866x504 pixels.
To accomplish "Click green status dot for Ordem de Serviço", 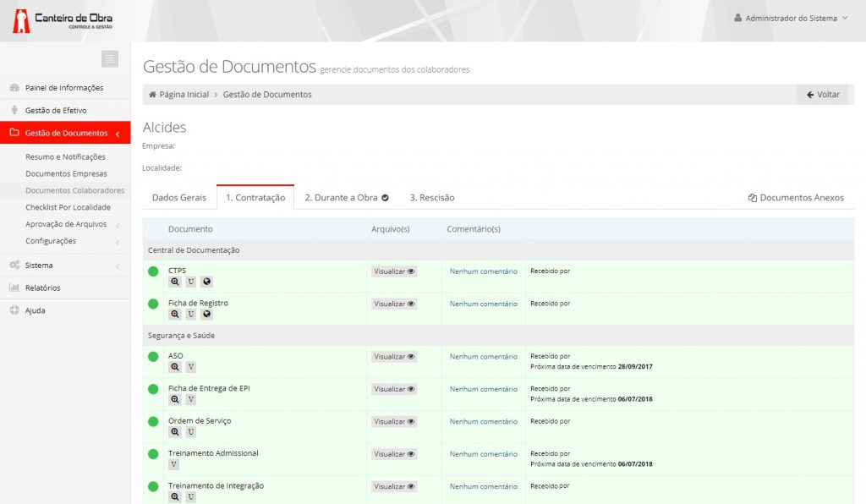I will pos(153,421).
